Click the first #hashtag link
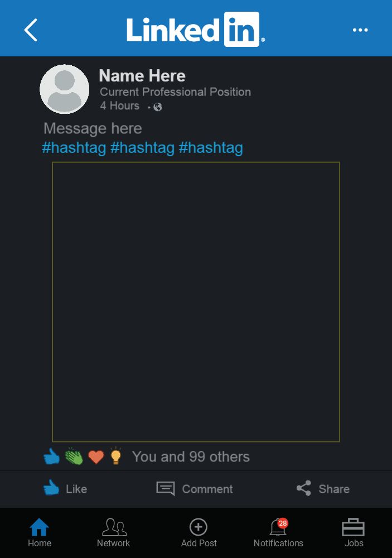Image resolution: width=392 pixels, height=558 pixels. click(x=74, y=148)
